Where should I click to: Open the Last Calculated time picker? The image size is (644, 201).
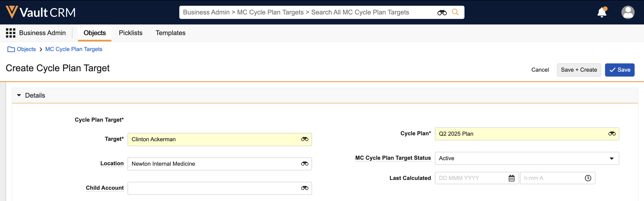pos(588,178)
